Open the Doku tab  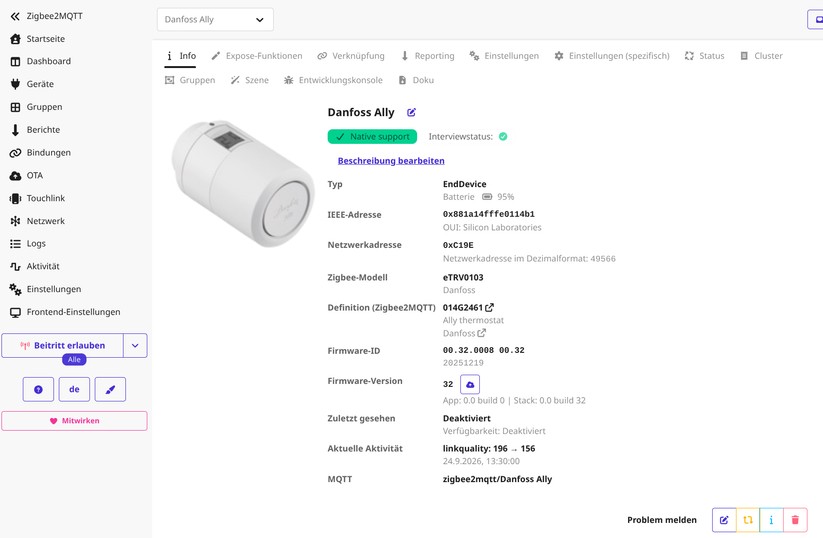click(416, 80)
